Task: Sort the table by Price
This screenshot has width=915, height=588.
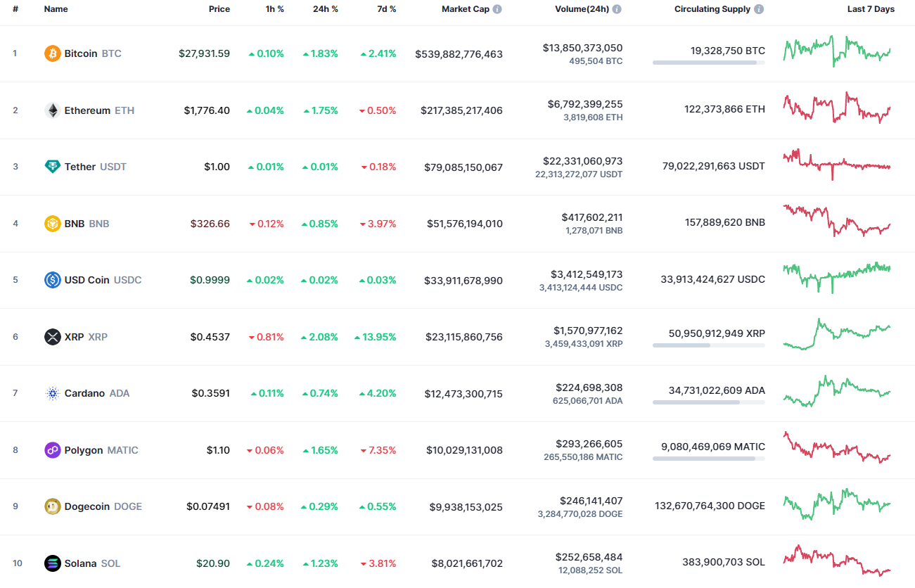Action: [219, 8]
